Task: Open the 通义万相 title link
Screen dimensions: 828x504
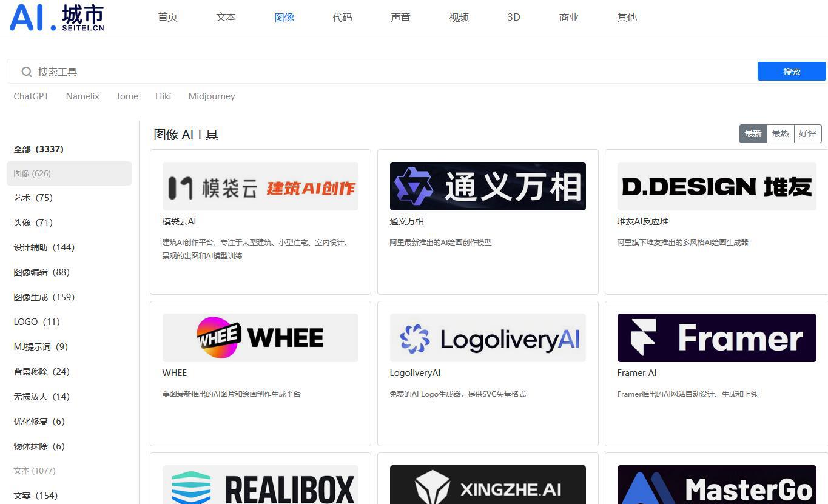Action: point(406,221)
